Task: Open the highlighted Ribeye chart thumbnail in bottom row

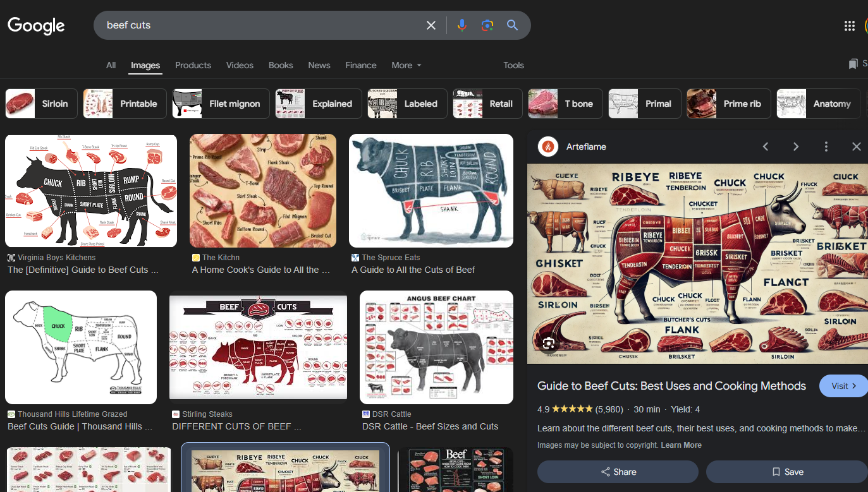Action: click(x=285, y=469)
